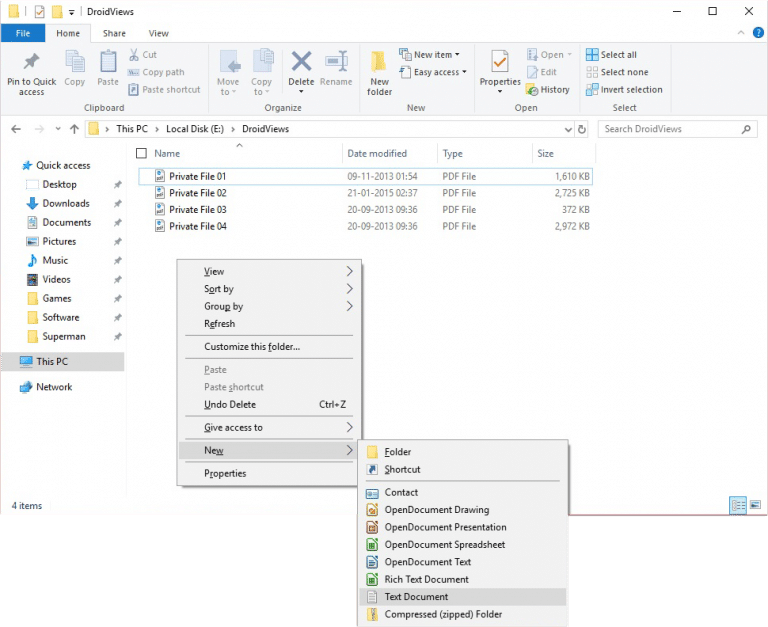Sort by the Date modified column header
The image size is (768, 627).
point(377,153)
